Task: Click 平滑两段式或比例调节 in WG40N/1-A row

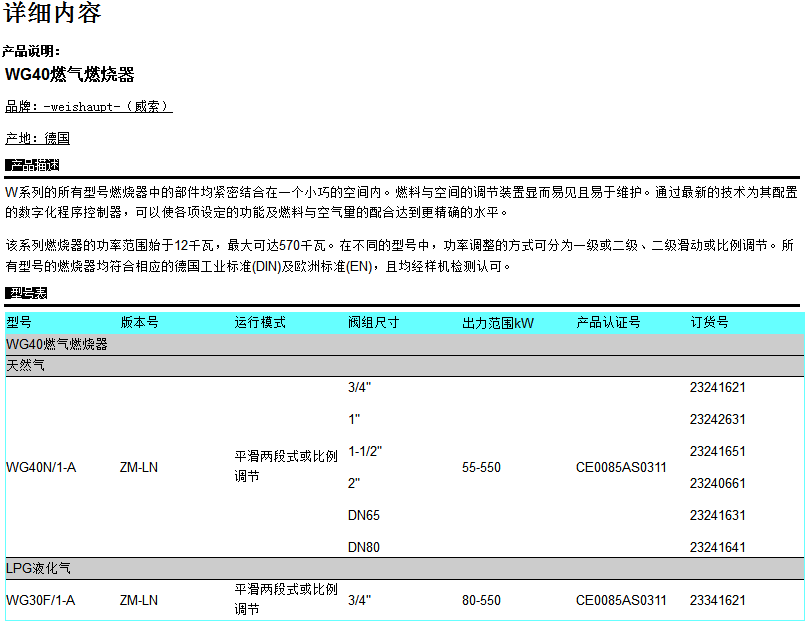Action: coord(286,466)
